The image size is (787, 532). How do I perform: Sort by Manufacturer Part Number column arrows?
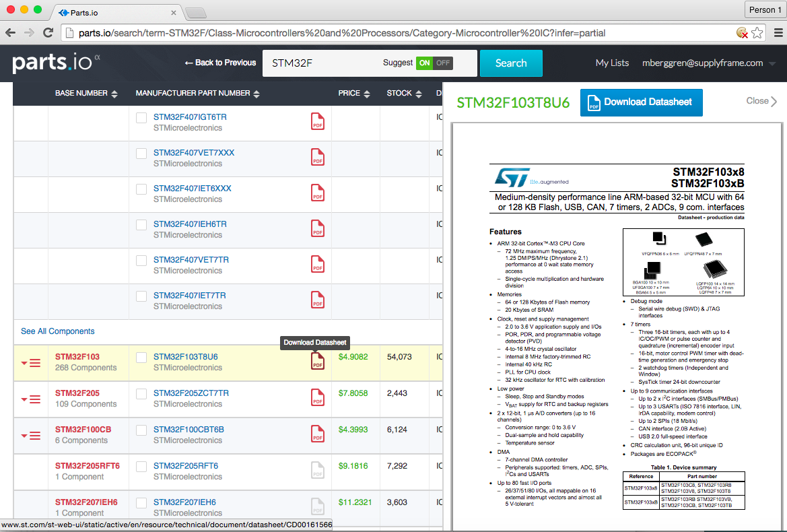point(256,94)
